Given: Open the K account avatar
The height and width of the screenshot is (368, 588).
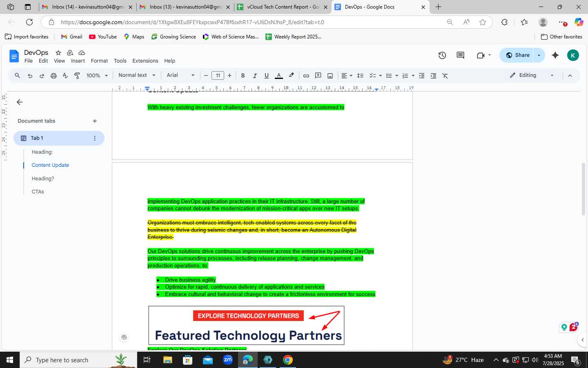Looking at the screenshot, I should [x=573, y=55].
